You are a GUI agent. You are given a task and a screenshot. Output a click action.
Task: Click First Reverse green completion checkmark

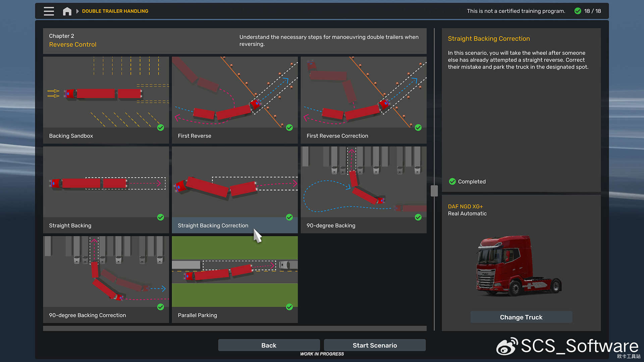[x=289, y=127]
